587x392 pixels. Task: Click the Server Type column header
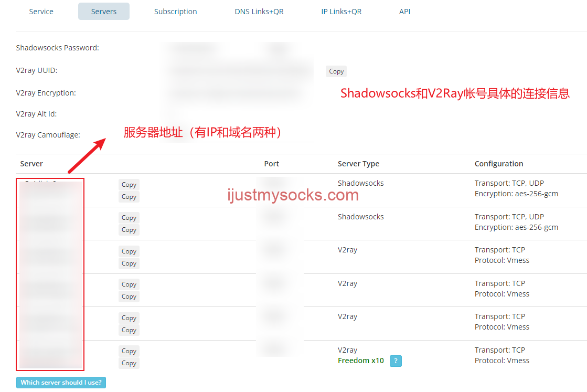pyautogui.click(x=358, y=164)
